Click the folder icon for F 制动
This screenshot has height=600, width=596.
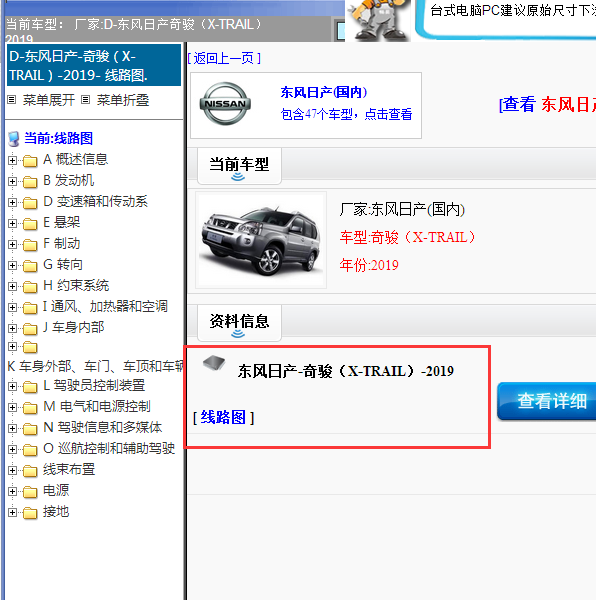click(30, 245)
